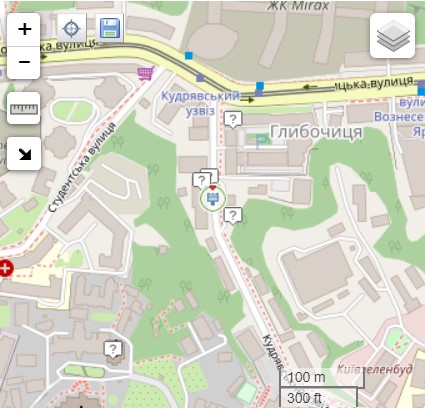The width and height of the screenshot is (425, 408).
Task: Click the shopping cart shop icon
Action: point(146,73)
